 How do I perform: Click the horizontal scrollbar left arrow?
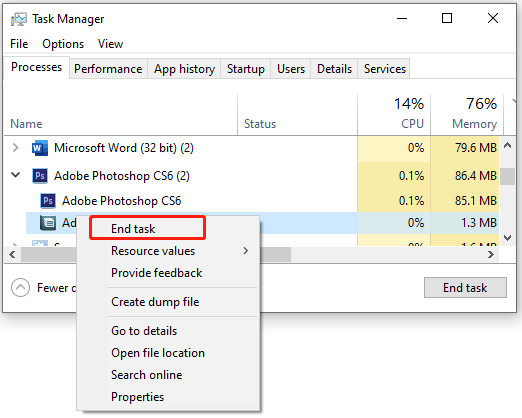click(12, 255)
